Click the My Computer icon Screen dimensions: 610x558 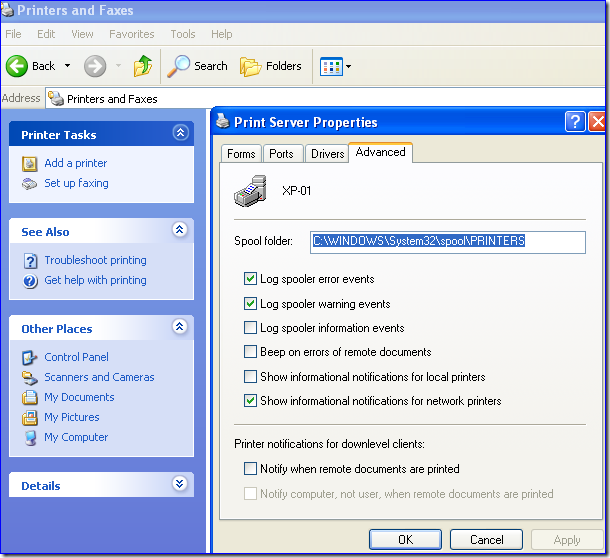(30, 438)
